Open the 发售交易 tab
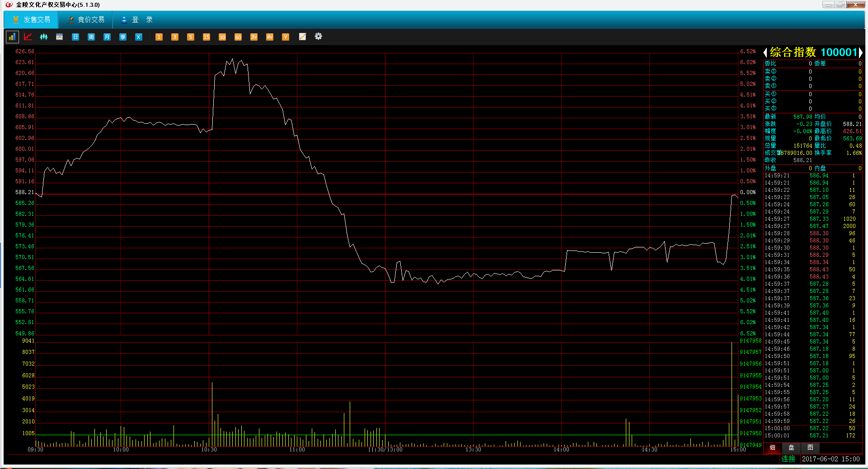Screen dimensions: 868x469 [31, 20]
